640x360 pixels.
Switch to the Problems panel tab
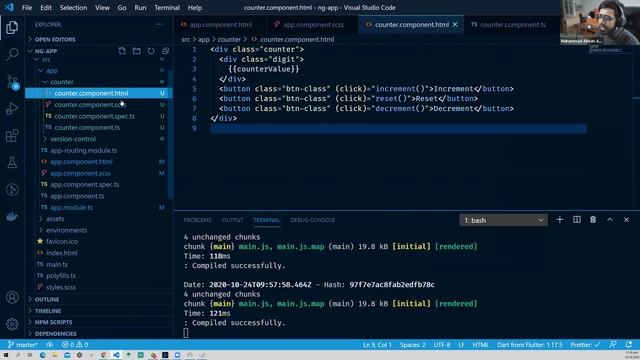tap(198, 220)
